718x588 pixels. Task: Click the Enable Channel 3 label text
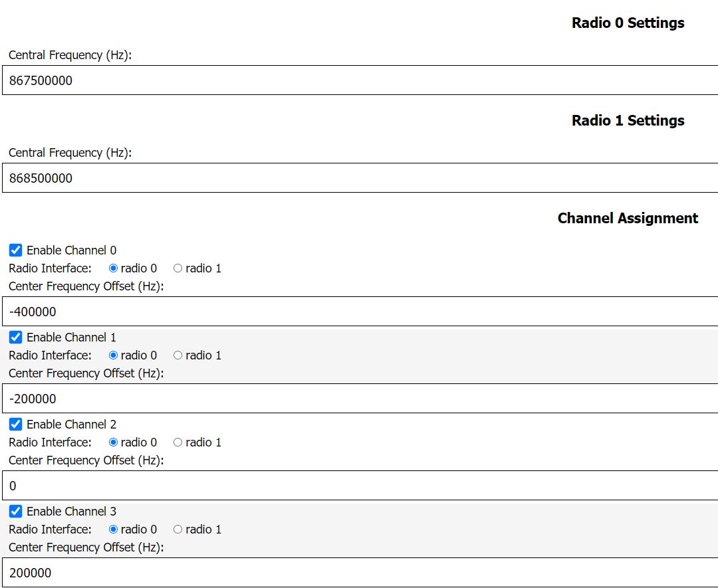coord(71,512)
